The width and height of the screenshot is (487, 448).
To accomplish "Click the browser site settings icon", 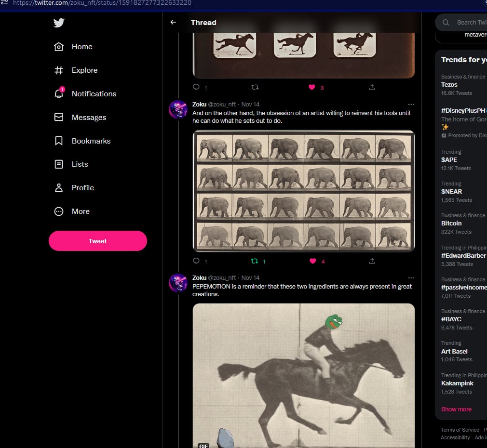I will tap(4, 2).
